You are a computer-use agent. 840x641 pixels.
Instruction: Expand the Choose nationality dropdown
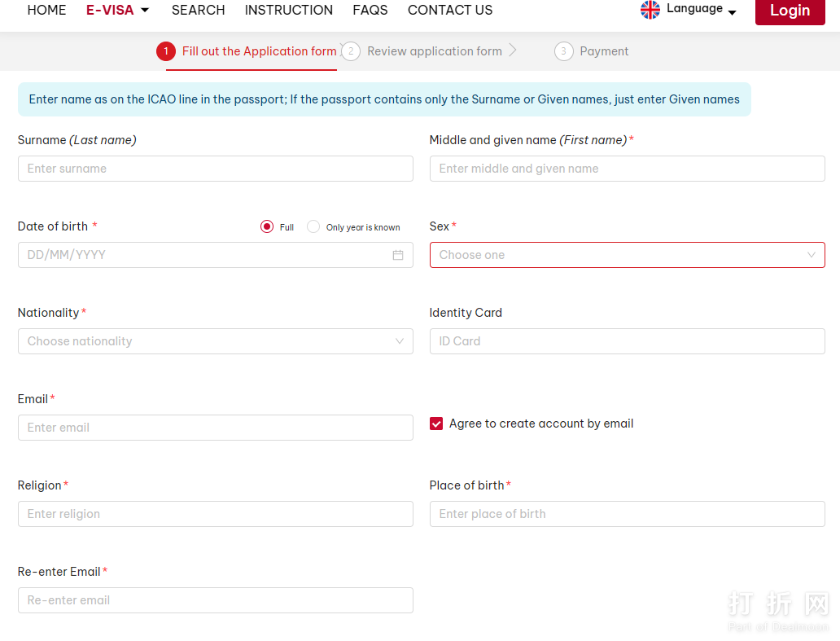click(x=215, y=341)
